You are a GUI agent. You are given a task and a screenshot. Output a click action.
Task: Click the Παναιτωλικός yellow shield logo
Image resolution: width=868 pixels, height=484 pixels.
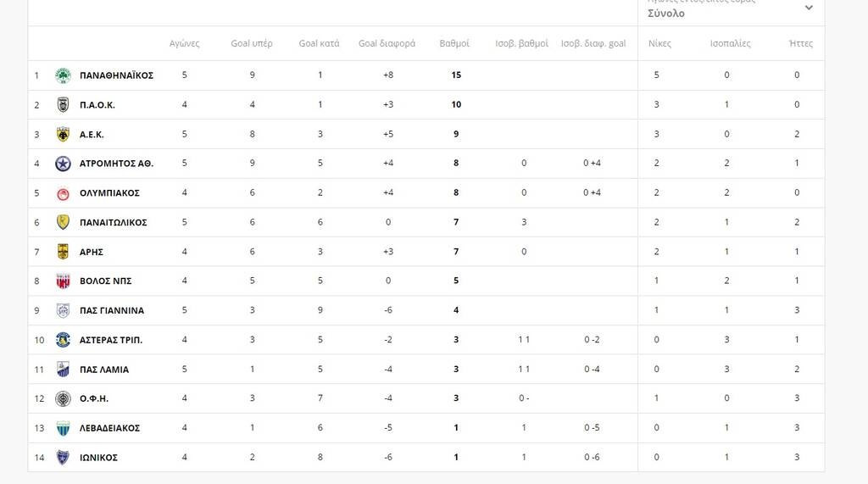(63, 222)
